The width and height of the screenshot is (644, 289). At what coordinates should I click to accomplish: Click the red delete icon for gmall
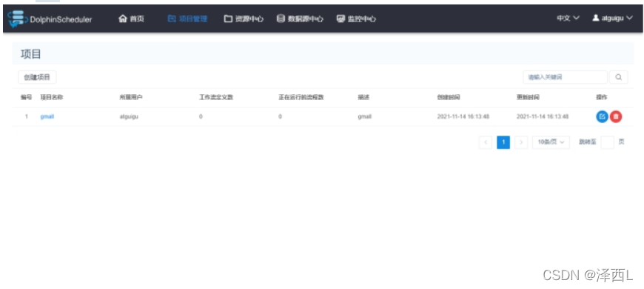click(x=616, y=117)
